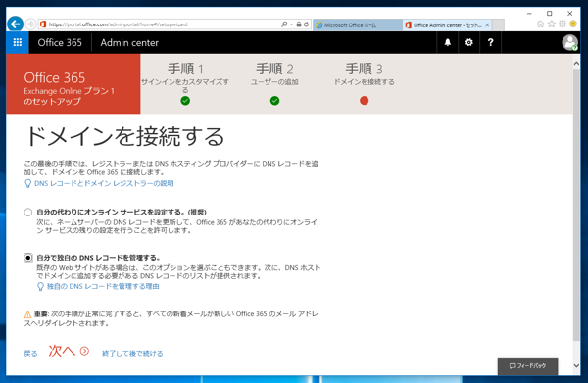Switch to the Microsoft Office ホーム tab
The image size is (588, 383).
[358, 25]
